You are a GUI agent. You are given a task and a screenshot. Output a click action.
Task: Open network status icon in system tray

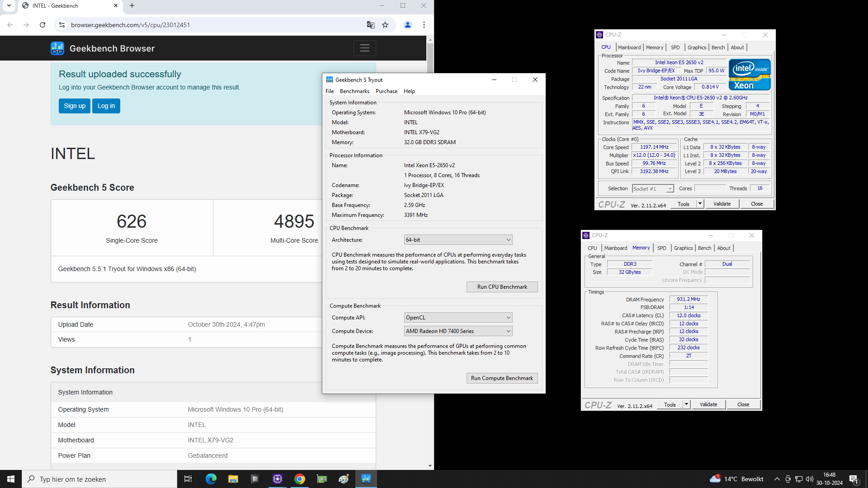click(x=799, y=479)
